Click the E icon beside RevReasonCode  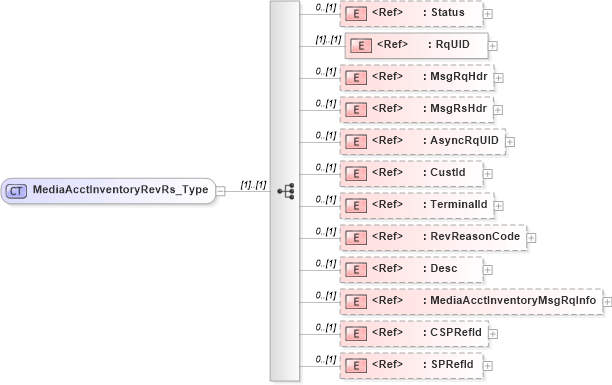pos(356,238)
